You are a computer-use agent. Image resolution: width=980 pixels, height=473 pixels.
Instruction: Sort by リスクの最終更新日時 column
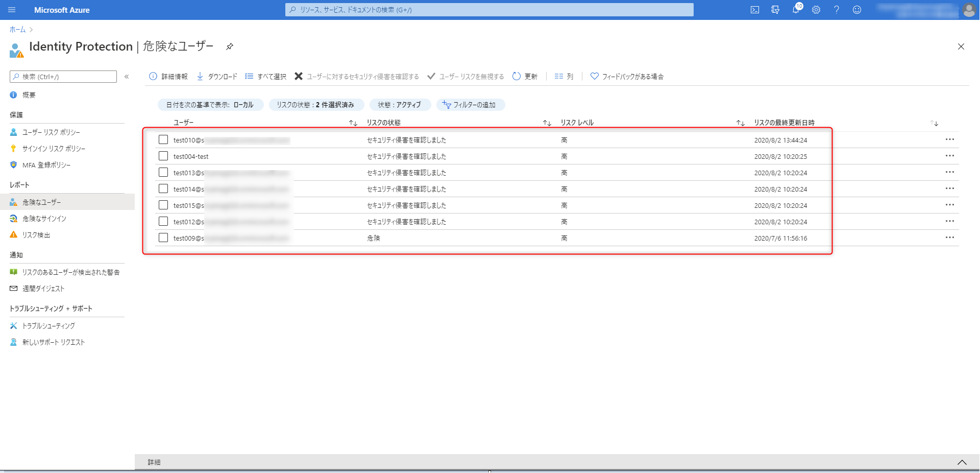coord(934,123)
